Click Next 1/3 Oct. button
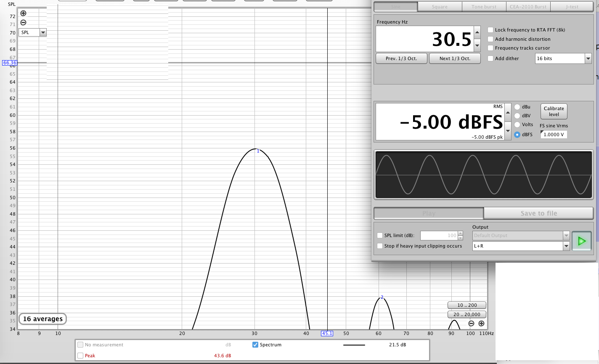 (x=455, y=58)
